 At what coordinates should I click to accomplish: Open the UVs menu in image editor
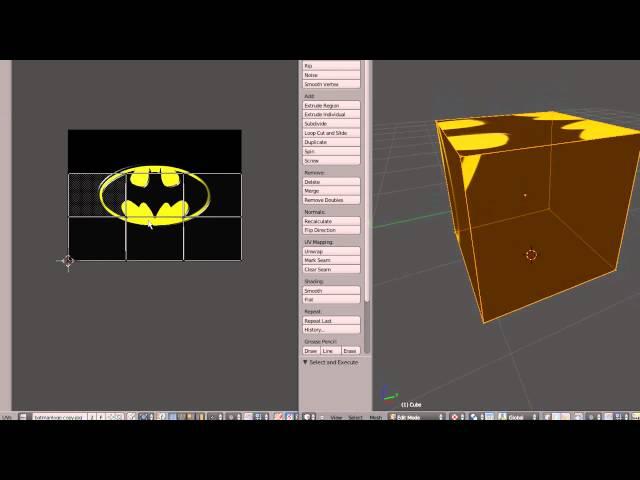click(x=7, y=417)
